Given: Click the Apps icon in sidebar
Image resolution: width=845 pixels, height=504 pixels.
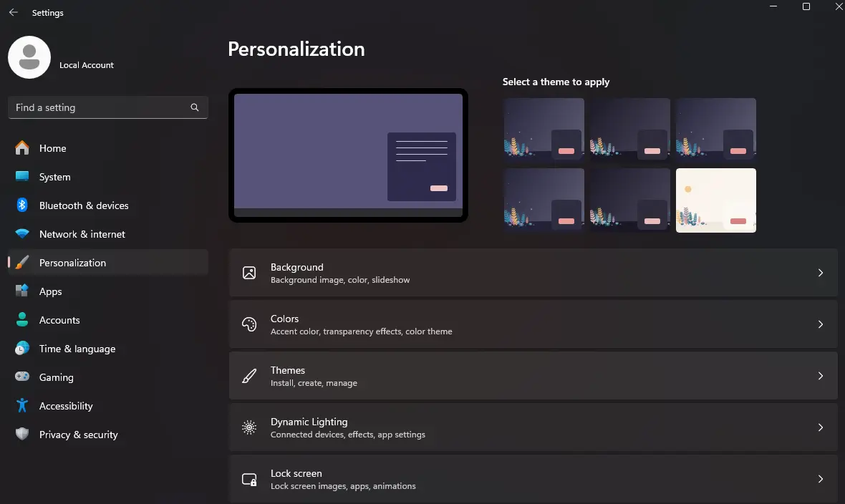Looking at the screenshot, I should coord(22,291).
